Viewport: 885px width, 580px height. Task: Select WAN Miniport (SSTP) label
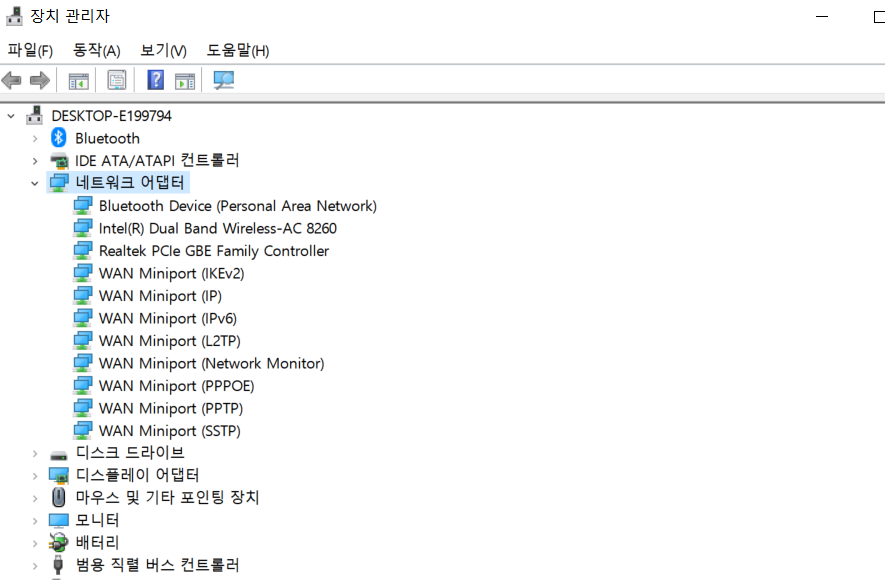[x=170, y=430]
